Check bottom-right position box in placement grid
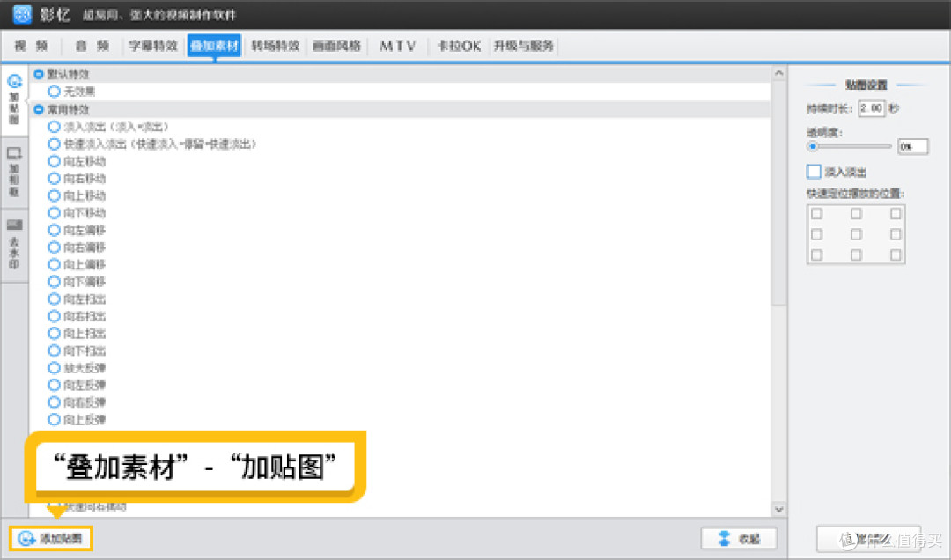This screenshot has width=951, height=560. click(896, 254)
